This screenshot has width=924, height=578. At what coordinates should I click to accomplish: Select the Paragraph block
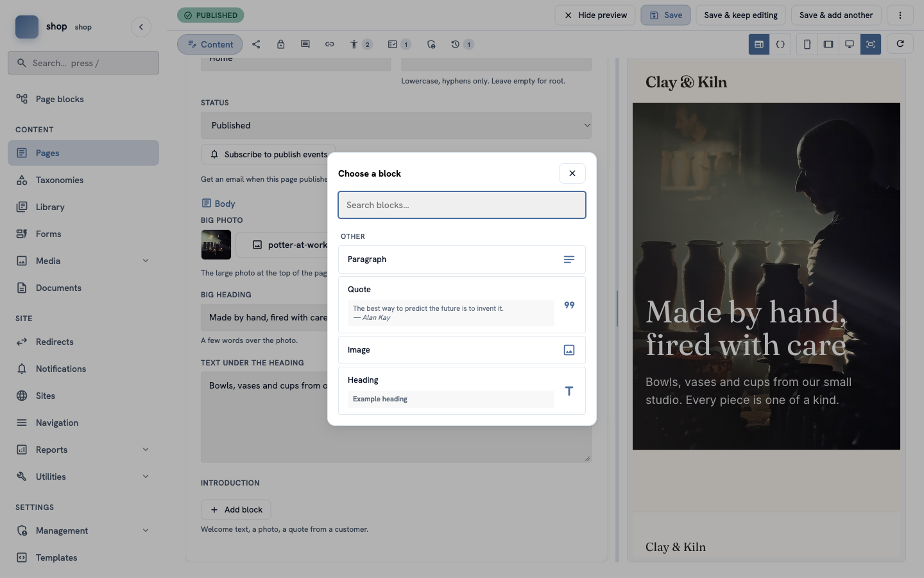pyautogui.click(x=462, y=259)
